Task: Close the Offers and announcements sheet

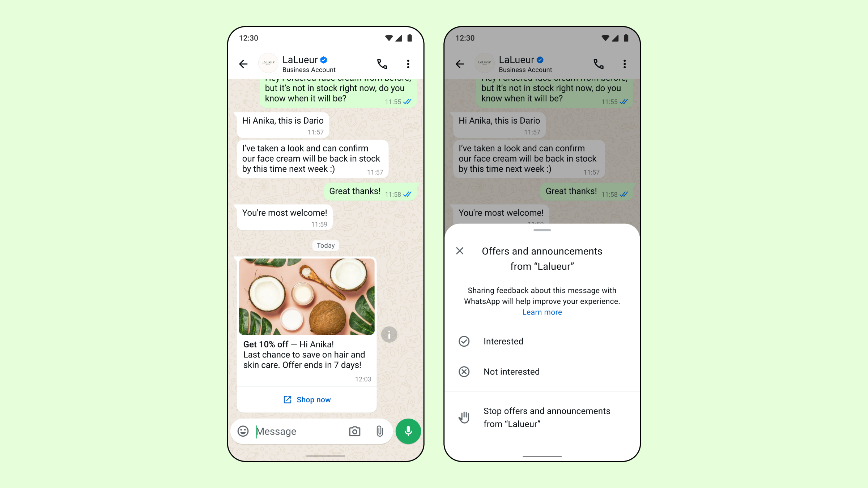Action: pos(460,250)
